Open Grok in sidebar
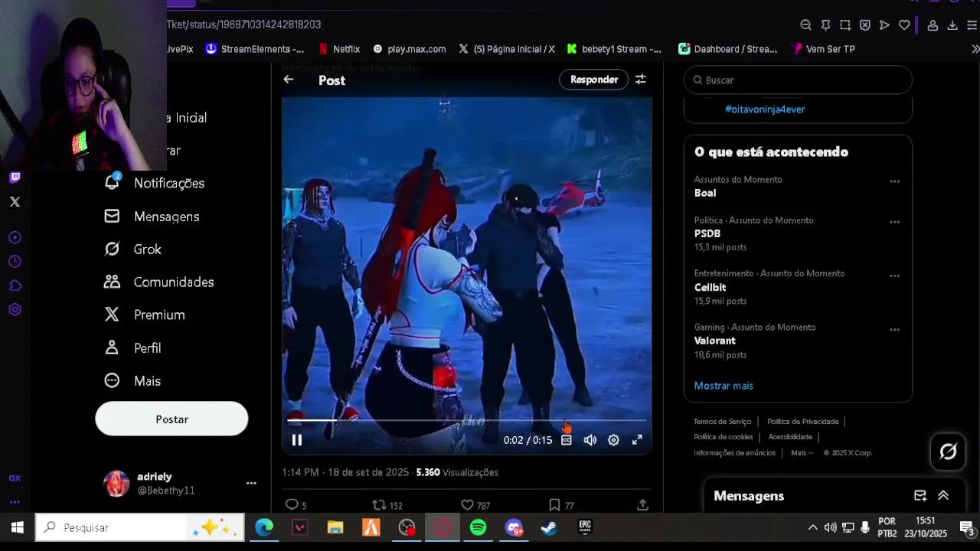 133,249
